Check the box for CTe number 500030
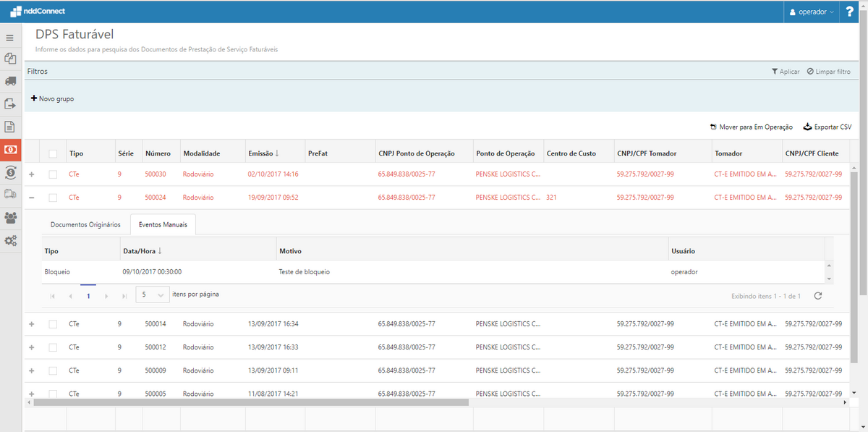The height and width of the screenshot is (432, 868). tap(53, 174)
